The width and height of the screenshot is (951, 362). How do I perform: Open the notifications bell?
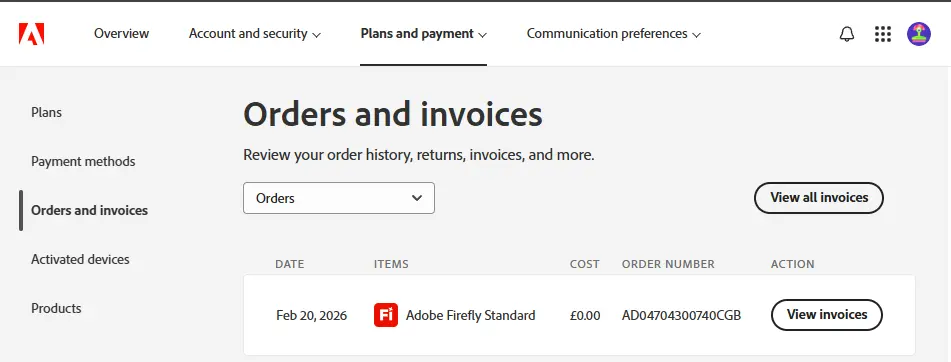pyautogui.click(x=847, y=34)
